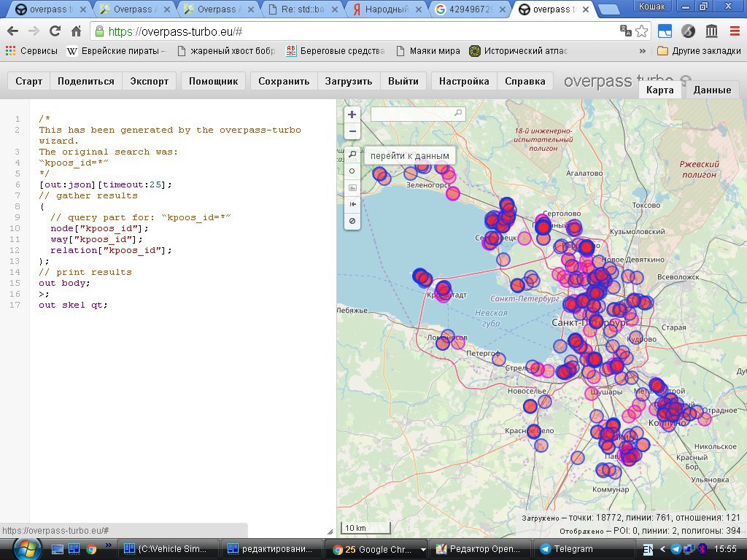Click the EN language indicator in tray

648,549
